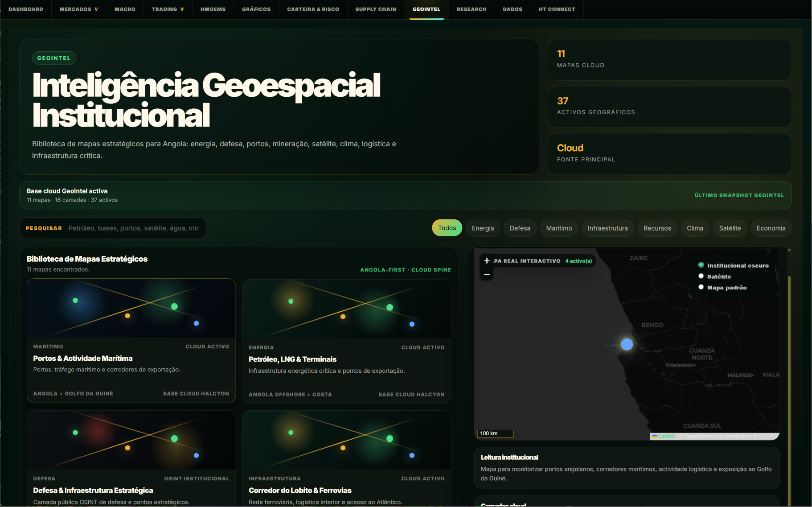Filter maps by Energia
Screen dimensions: 812x507
pos(483,228)
